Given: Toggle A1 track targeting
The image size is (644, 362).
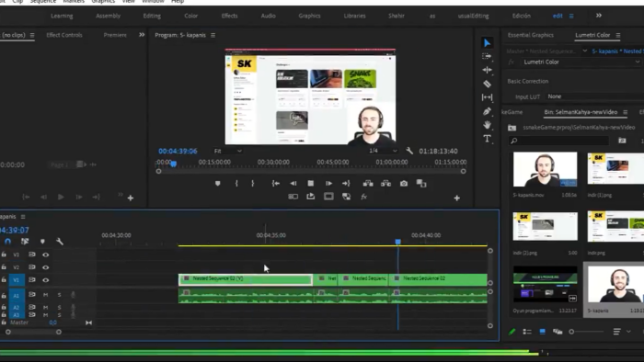Looking at the screenshot, I should (17, 295).
